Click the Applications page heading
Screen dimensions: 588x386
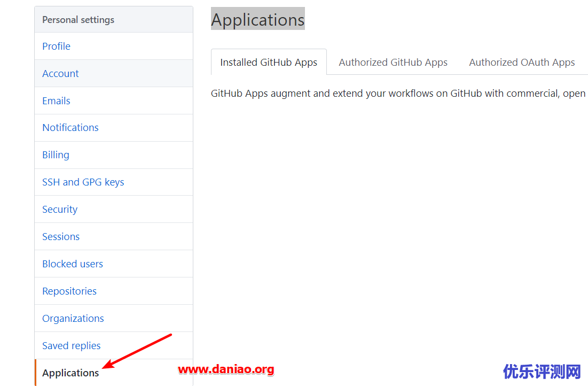(258, 20)
